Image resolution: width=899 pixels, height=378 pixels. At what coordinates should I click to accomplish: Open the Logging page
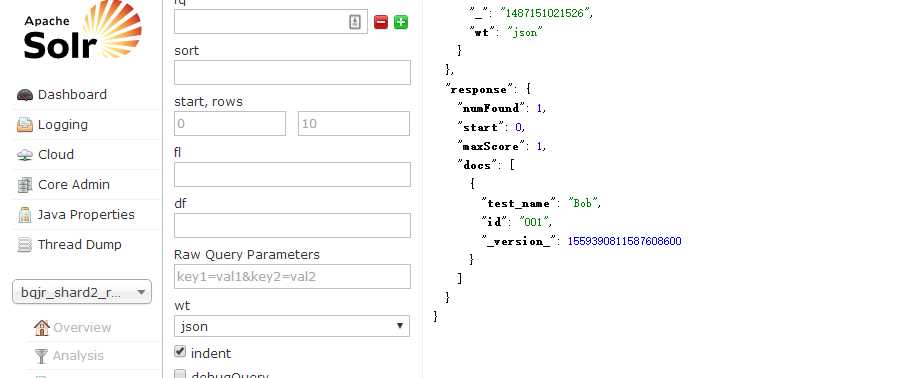(62, 124)
